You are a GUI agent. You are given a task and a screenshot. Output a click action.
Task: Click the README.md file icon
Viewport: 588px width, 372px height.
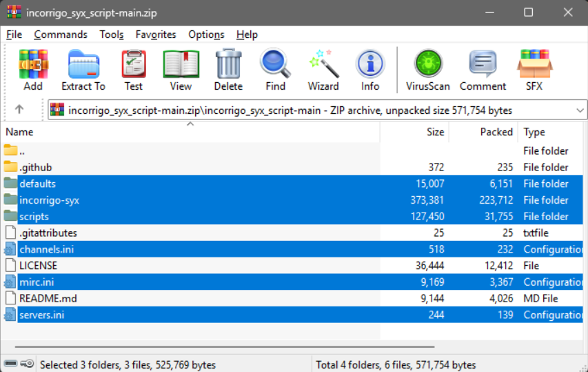click(x=10, y=298)
